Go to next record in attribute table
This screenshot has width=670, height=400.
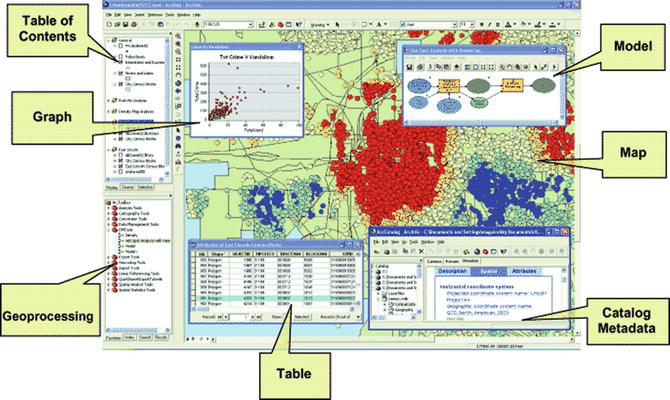(253, 317)
